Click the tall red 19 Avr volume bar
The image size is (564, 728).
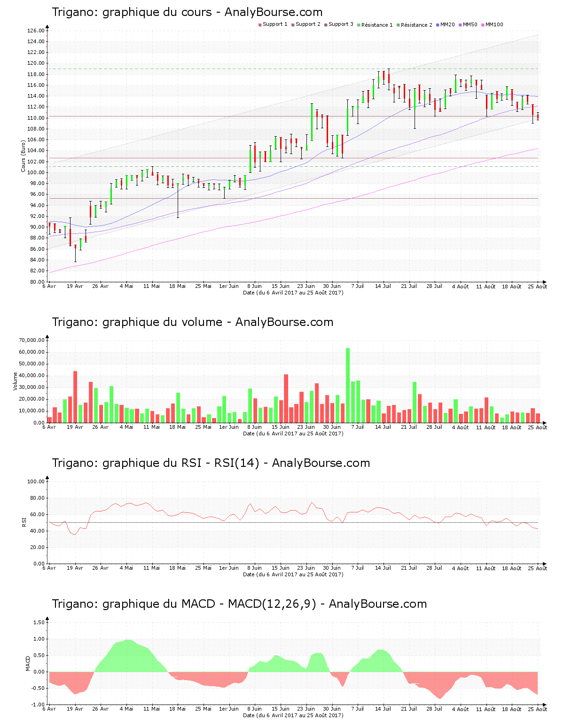coord(75,397)
